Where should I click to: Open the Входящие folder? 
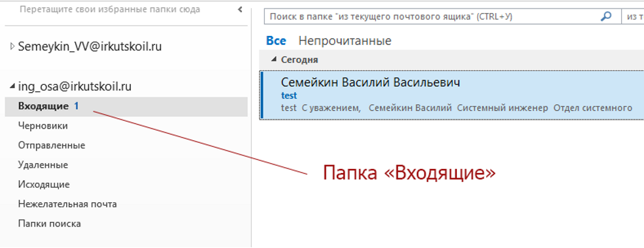click(126, 106)
